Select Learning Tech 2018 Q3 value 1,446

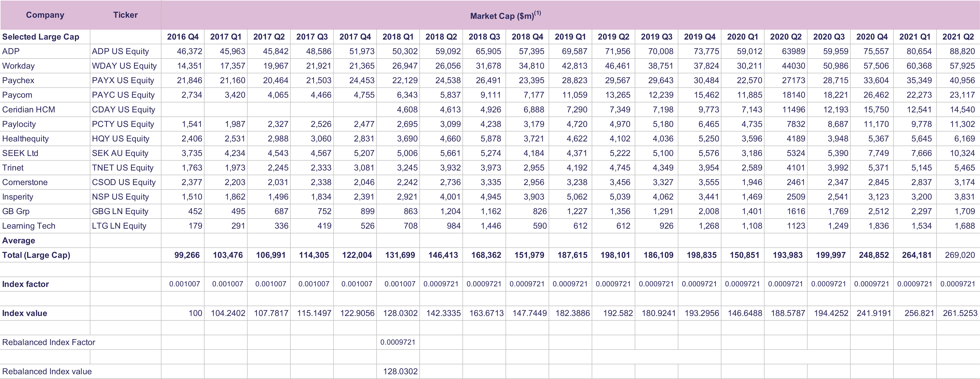491,226
